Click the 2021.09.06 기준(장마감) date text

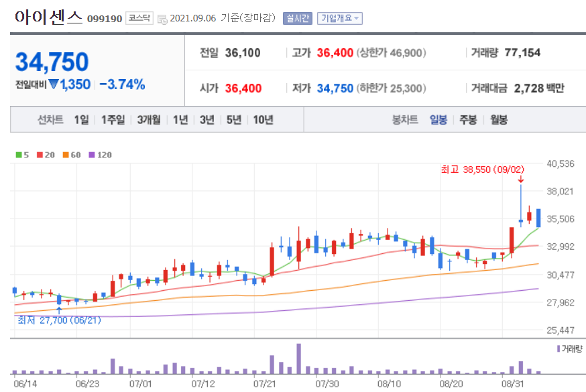click(x=223, y=18)
